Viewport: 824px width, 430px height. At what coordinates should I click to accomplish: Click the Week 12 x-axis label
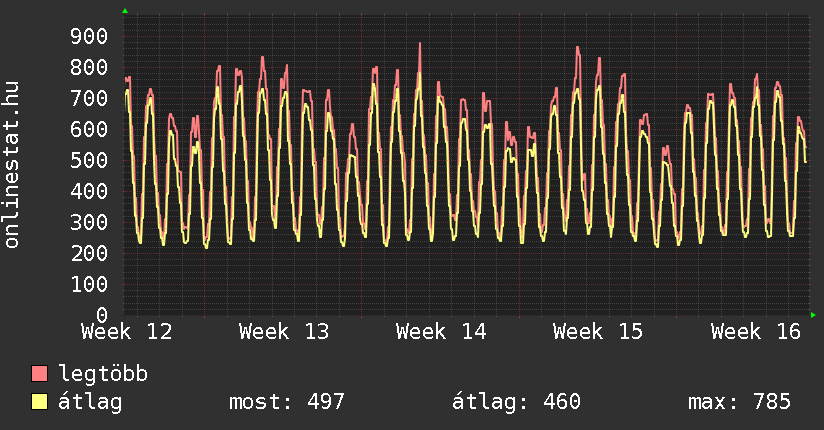(127, 331)
